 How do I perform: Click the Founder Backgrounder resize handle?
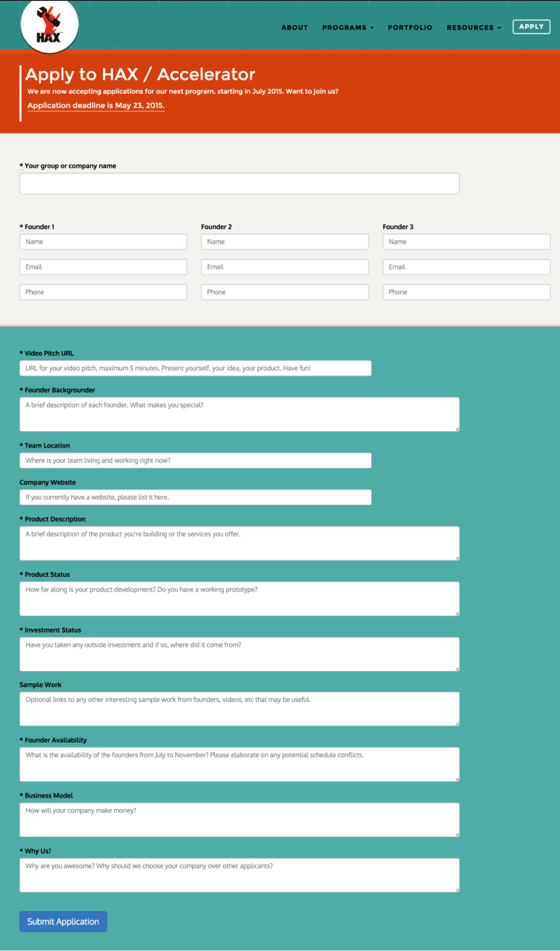pos(457,429)
